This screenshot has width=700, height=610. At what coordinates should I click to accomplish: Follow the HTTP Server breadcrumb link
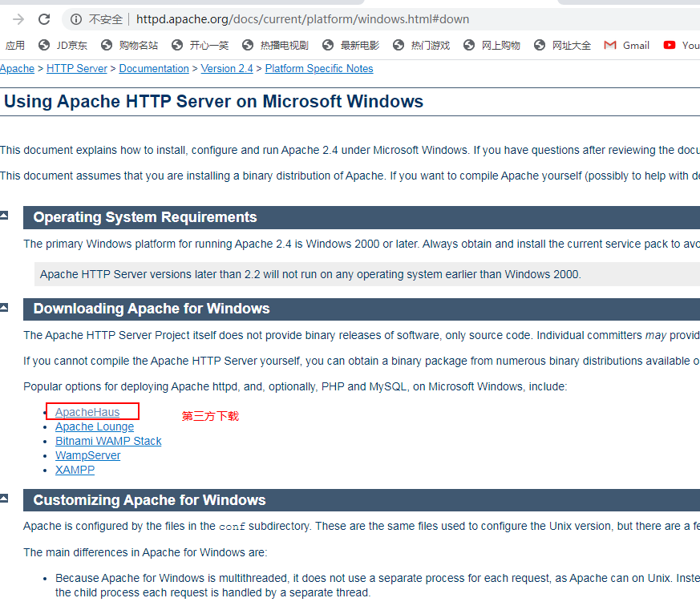point(77,68)
